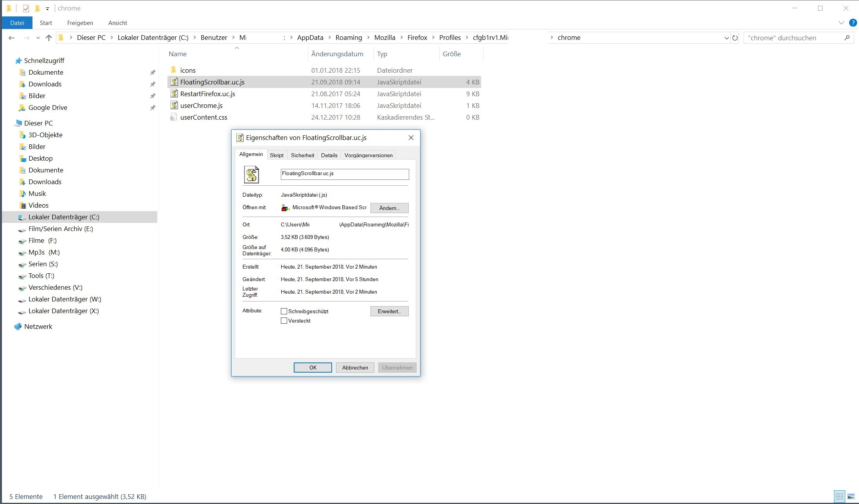Click the filename text field in properties

click(344, 174)
